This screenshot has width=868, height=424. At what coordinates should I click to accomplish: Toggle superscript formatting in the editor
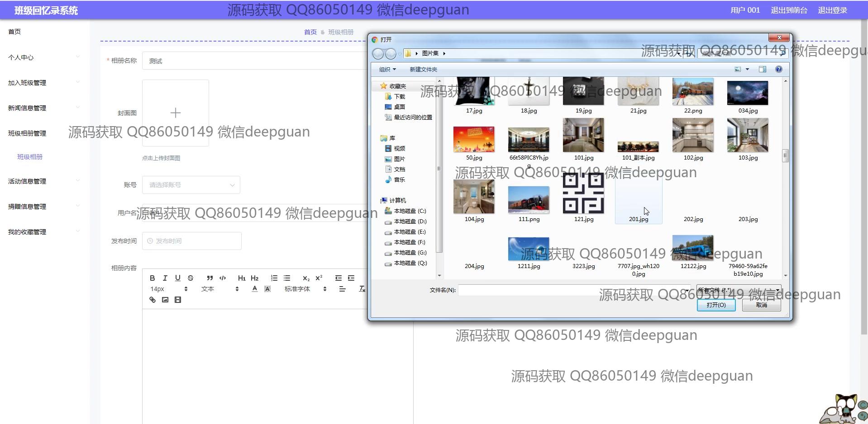[x=319, y=278]
